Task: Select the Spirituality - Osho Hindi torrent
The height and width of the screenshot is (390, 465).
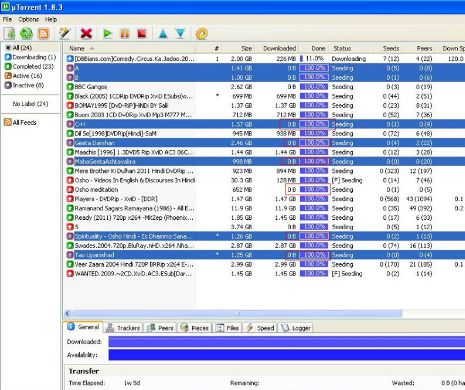Action: [x=264, y=236]
